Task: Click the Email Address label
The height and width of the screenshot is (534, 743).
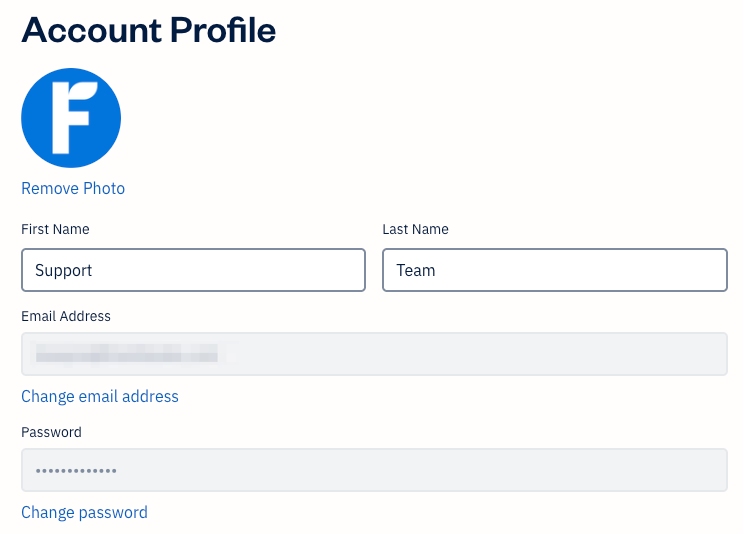Action: point(66,316)
